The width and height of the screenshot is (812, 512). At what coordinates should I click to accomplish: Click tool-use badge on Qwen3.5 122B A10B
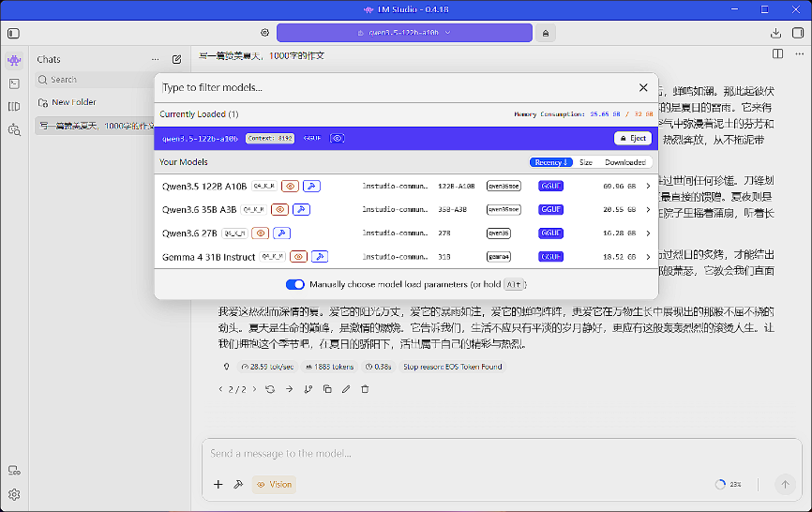click(311, 186)
